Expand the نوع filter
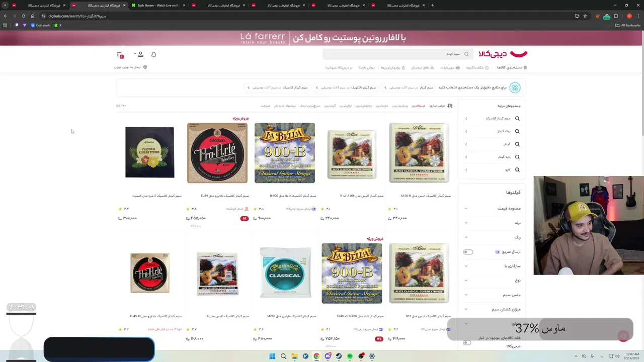This screenshot has width=644, height=362. [493, 280]
